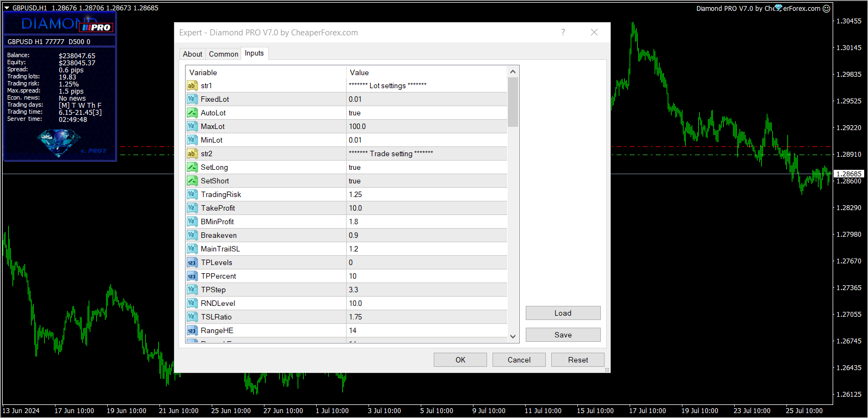Click the TakeProfit variable name
Image resolution: width=868 pixels, height=418 pixels.
point(218,208)
